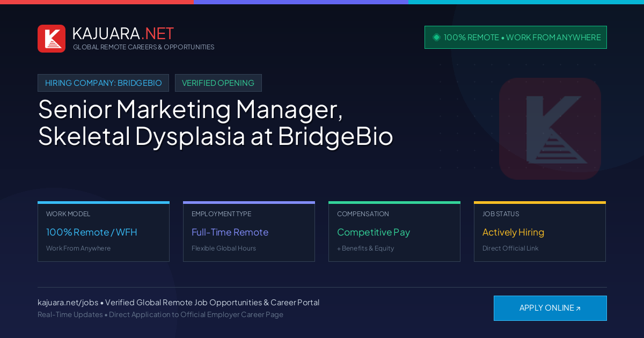Viewport: 644px width, 338px height.
Task: Click the Apply Online button
Action: point(550,308)
